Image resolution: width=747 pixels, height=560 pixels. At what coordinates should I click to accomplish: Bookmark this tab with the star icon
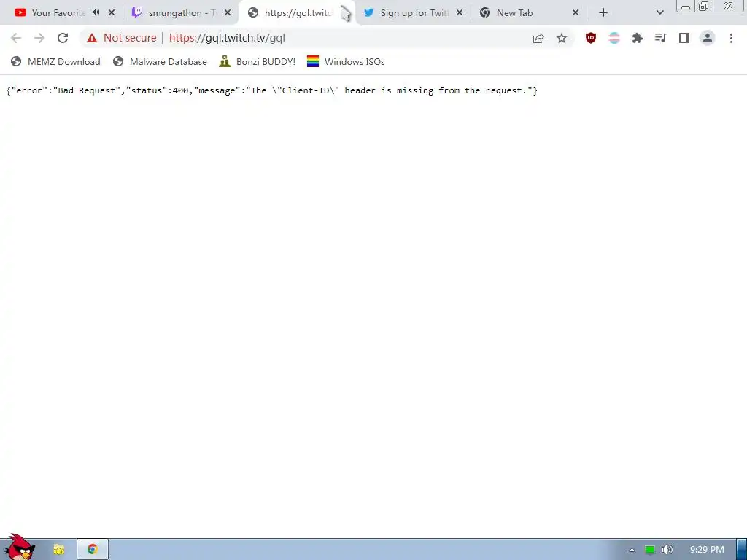[562, 38]
